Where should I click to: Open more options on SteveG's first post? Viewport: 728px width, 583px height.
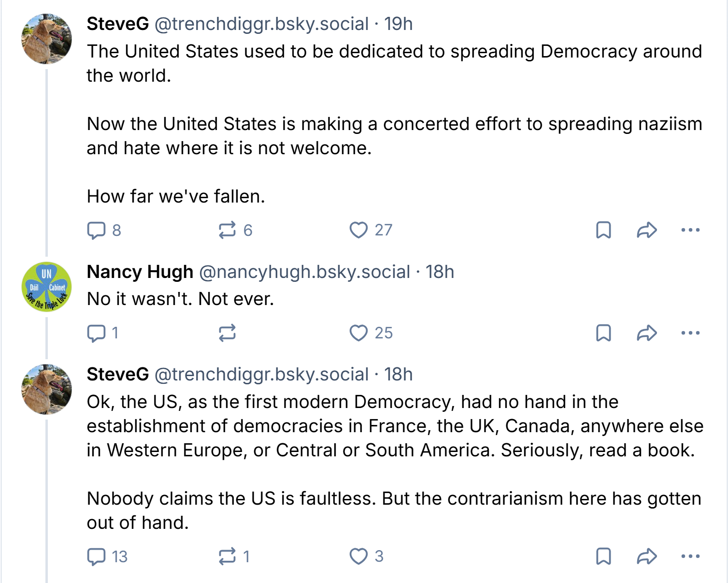(x=690, y=230)
